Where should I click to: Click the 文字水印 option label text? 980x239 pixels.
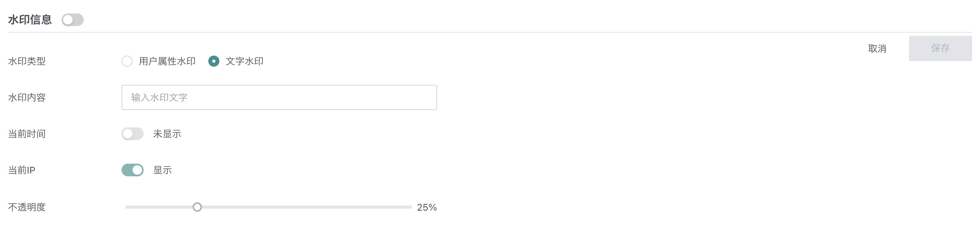click(x=244, y=61)
